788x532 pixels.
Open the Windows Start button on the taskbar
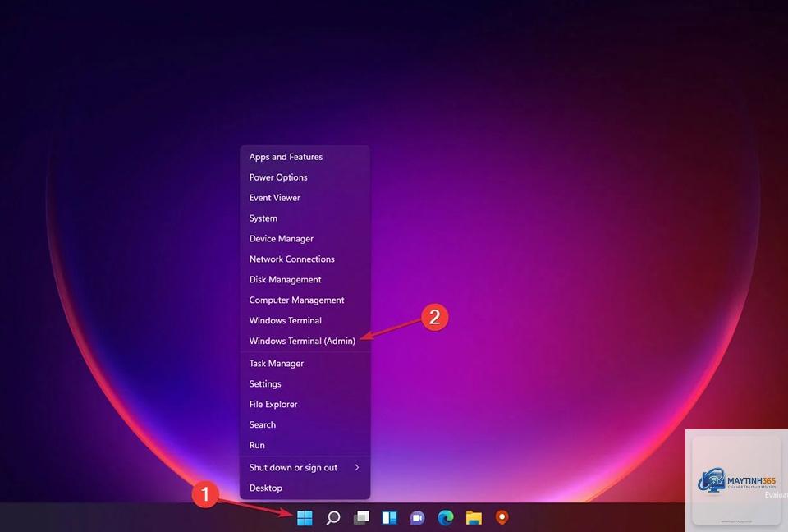(x=305, y=517)
